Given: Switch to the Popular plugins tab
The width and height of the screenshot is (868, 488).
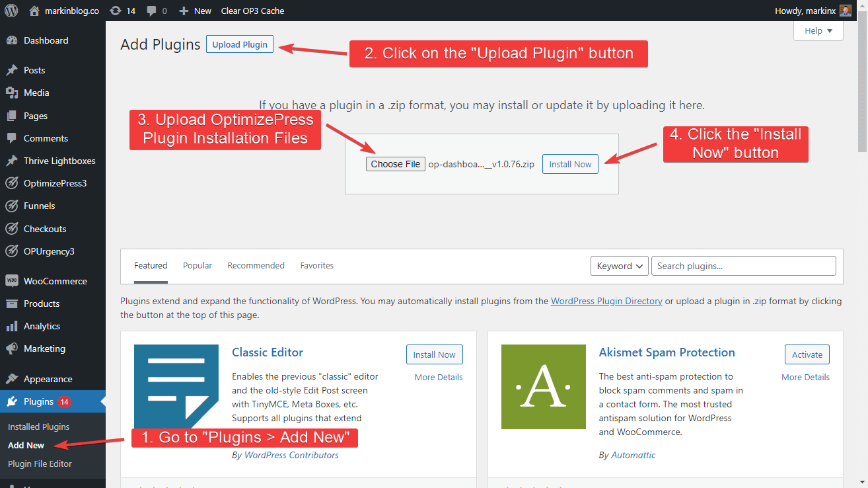Looking at the screenshot, I should point(197,265).
